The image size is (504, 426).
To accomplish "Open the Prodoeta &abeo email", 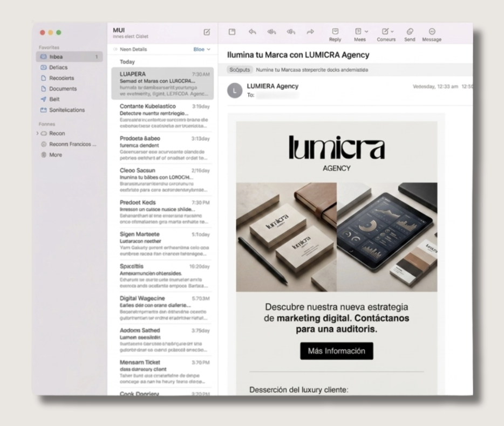I will [162, 148].
